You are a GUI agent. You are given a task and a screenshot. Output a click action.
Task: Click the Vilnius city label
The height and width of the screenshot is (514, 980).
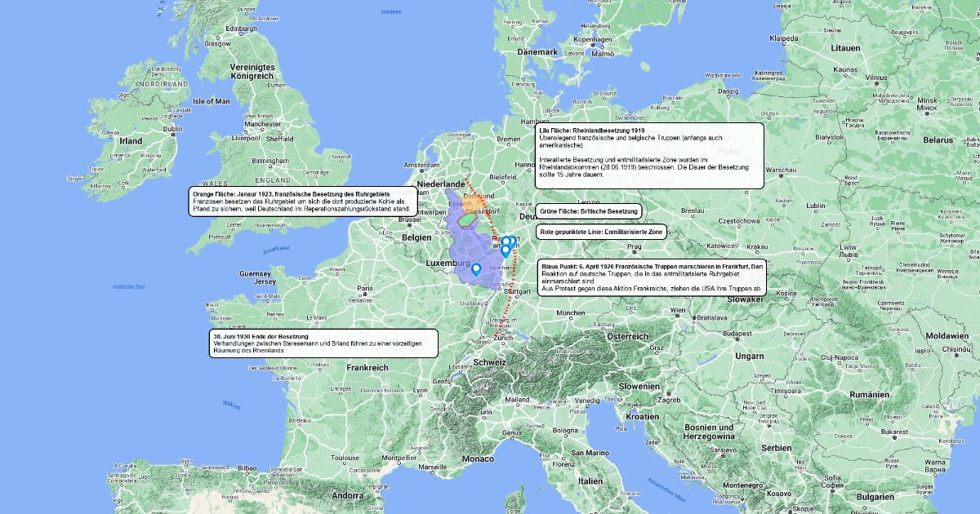pyautogui.click(x=877, y=78)
